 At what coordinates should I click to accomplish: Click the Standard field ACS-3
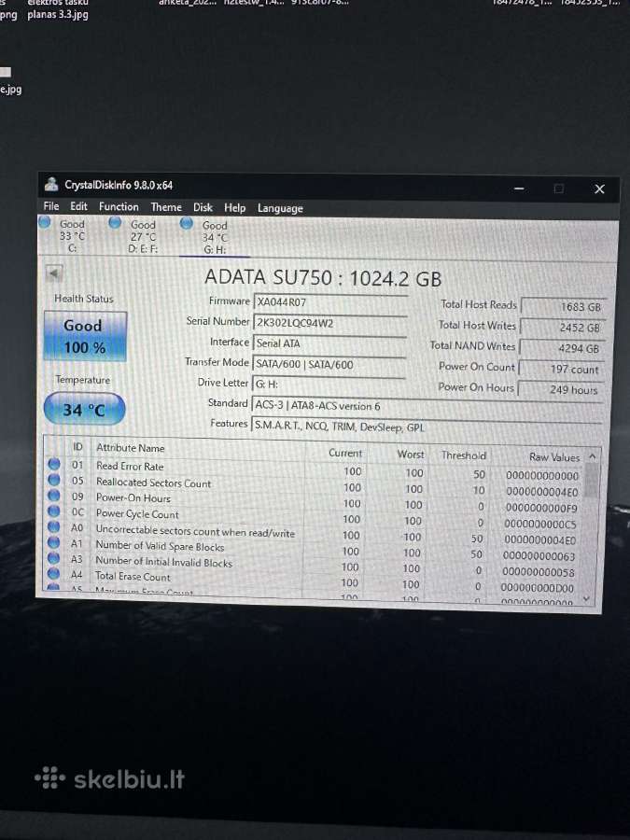(x=427, y=406)
